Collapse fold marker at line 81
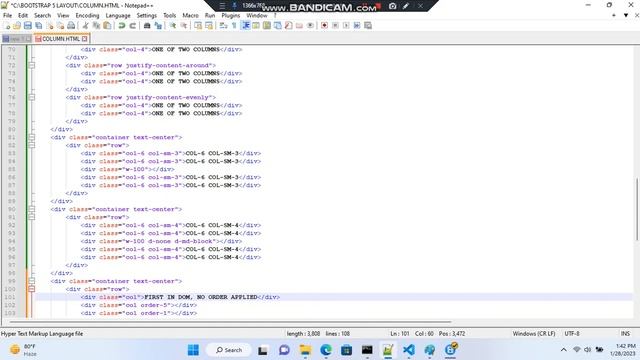This screenshot has height=360, width=640. [31, 137]
